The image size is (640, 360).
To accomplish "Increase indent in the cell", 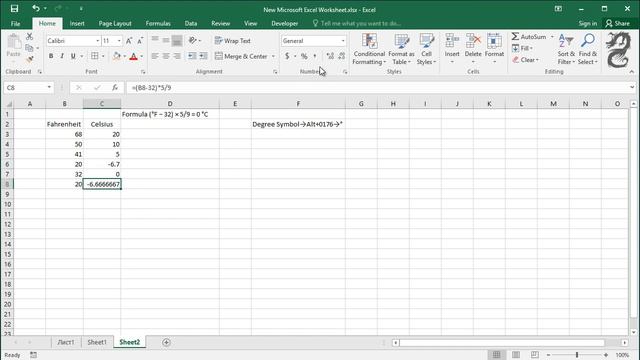I will click(x=203, y=56).
